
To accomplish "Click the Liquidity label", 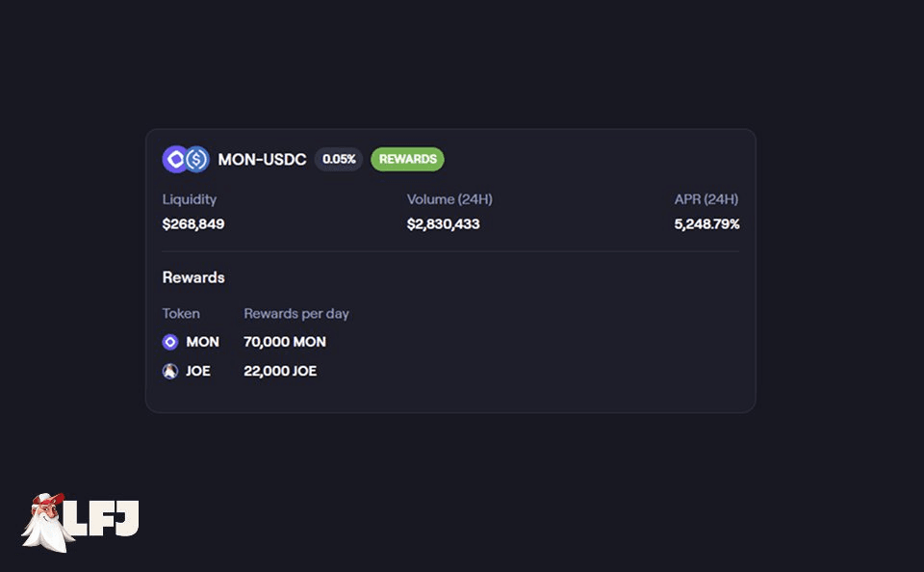I will (190, 199).
